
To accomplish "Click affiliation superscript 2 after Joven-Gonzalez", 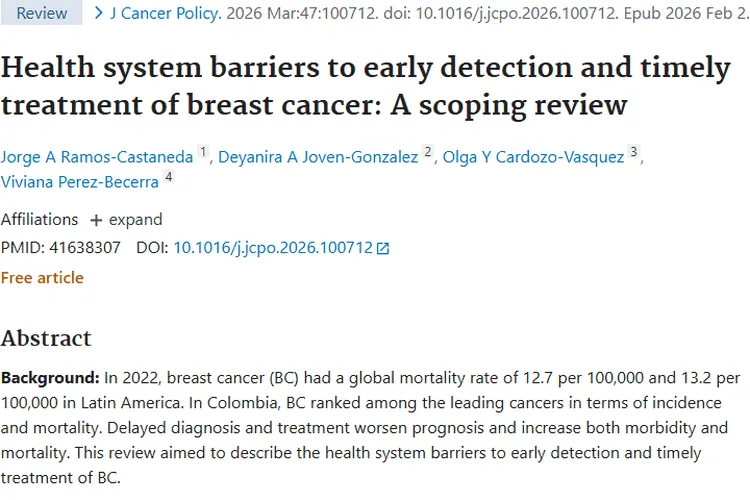I will pos(427,153).
